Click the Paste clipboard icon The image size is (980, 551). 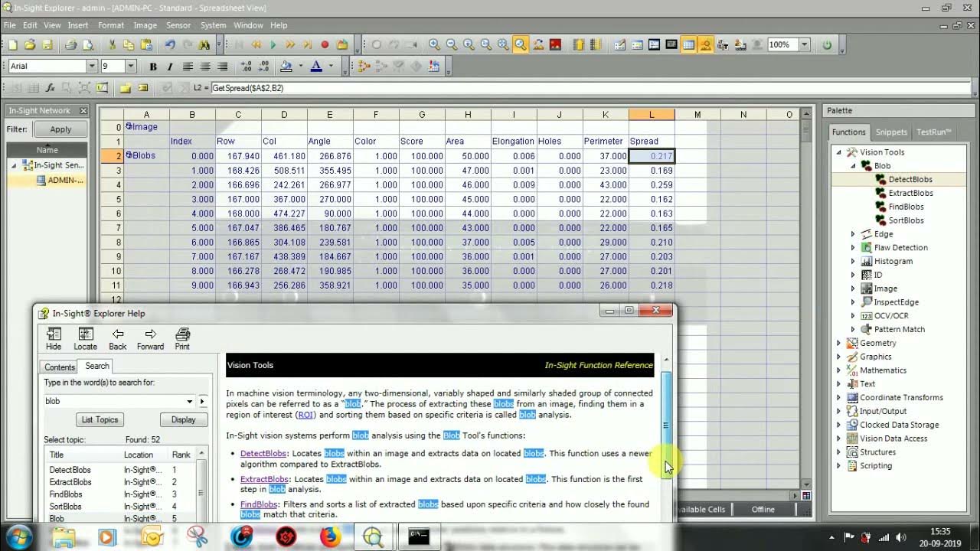coord(145,45)
